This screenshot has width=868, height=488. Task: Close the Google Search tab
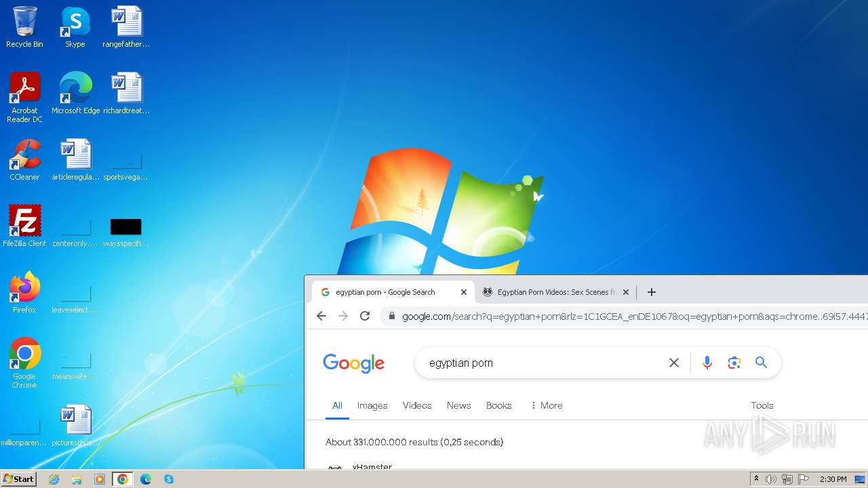pyautogui.click(x=464, y=292)
